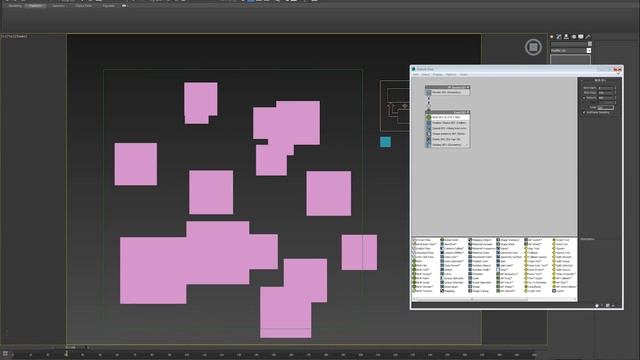
Task: Pick the Initial State icon in the depot
Action: (442, 240)
